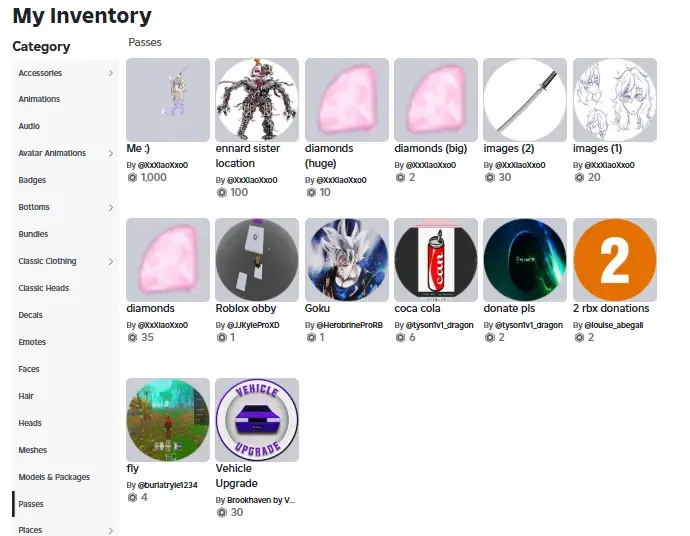
Task: Select the Roblox obby pass image
Action: coord(257,260)
